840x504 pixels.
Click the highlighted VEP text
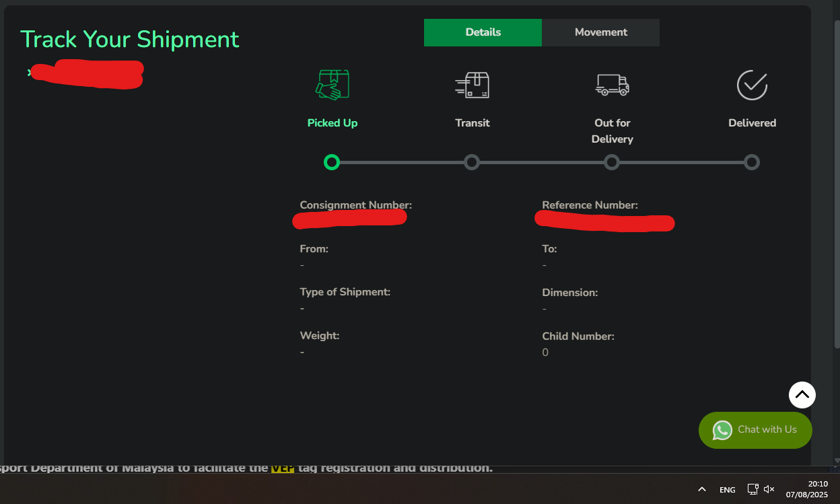[283, 468]
